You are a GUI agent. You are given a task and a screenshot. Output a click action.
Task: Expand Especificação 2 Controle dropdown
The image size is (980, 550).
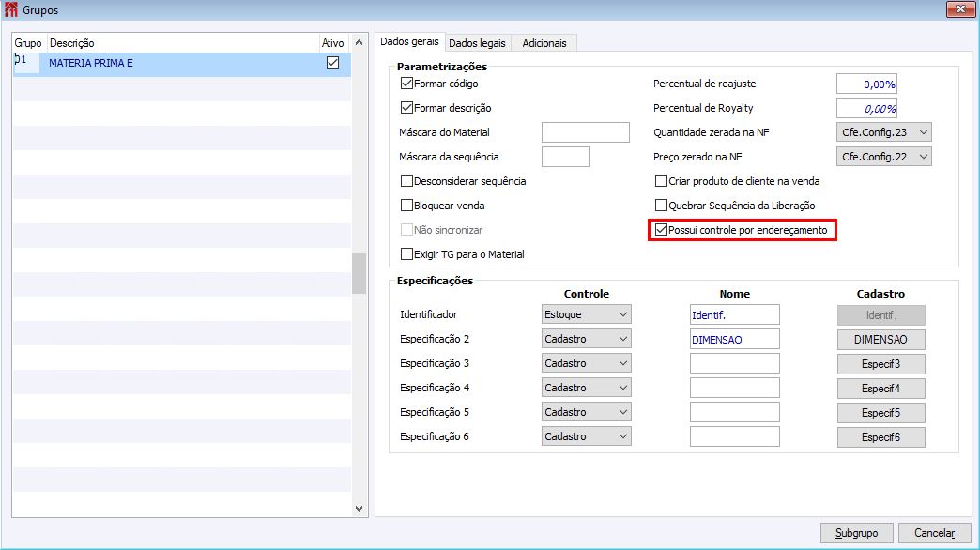(x=587, y=339)
